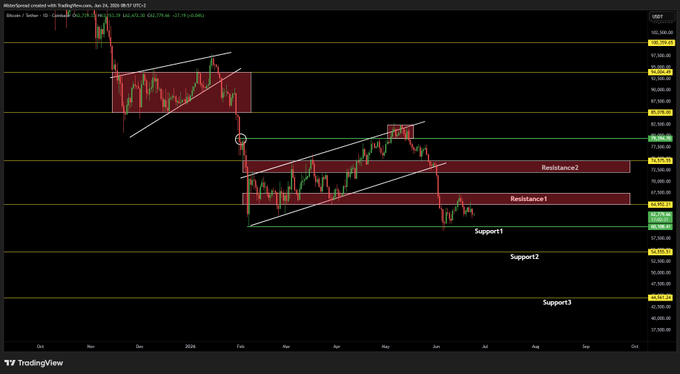
Task: Click the Sep label on time axis
Action: pyautogui.click(x=586, y=346)
